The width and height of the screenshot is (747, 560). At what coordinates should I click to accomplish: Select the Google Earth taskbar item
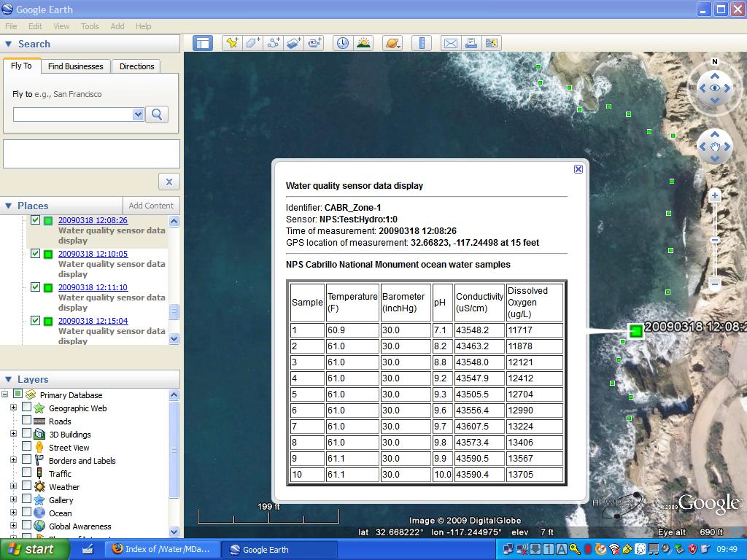pyautogui.click(x=280, y=550)
